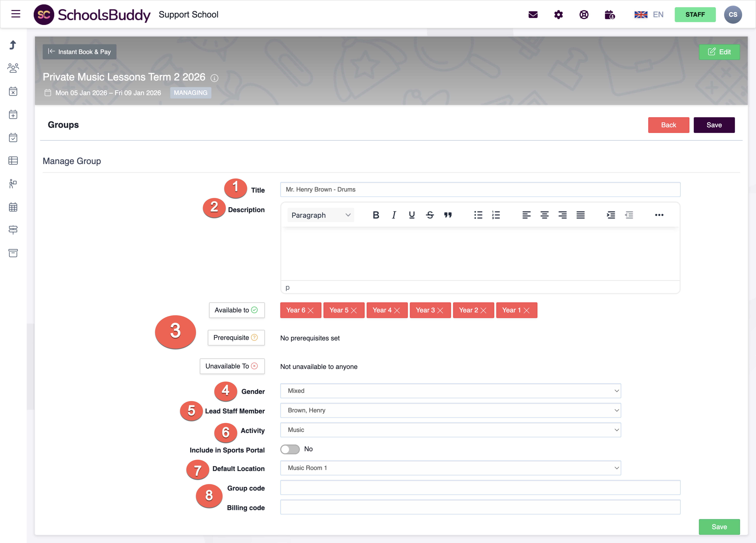Image resolution: width=756 pixels, height=543 pixels.
Task: Click the help lifebuoy icon
Action: 584,15
